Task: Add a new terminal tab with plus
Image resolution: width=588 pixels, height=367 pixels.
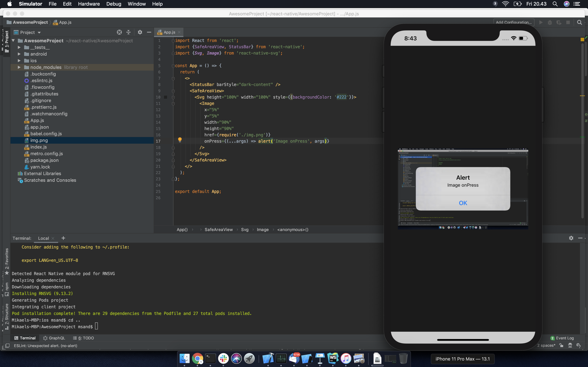Action: pyautogui.click(x=63, y=238)
